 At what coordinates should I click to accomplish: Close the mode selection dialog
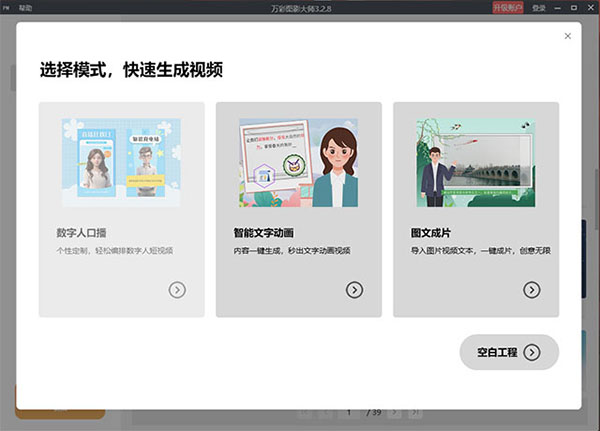pyautogui.click(x=568, y=36)
